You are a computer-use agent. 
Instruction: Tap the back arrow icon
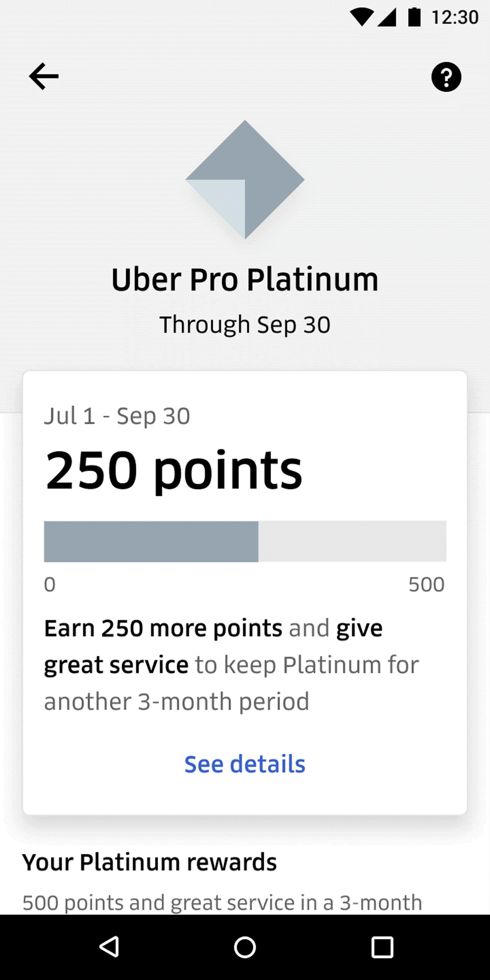(x=44, y=77)
